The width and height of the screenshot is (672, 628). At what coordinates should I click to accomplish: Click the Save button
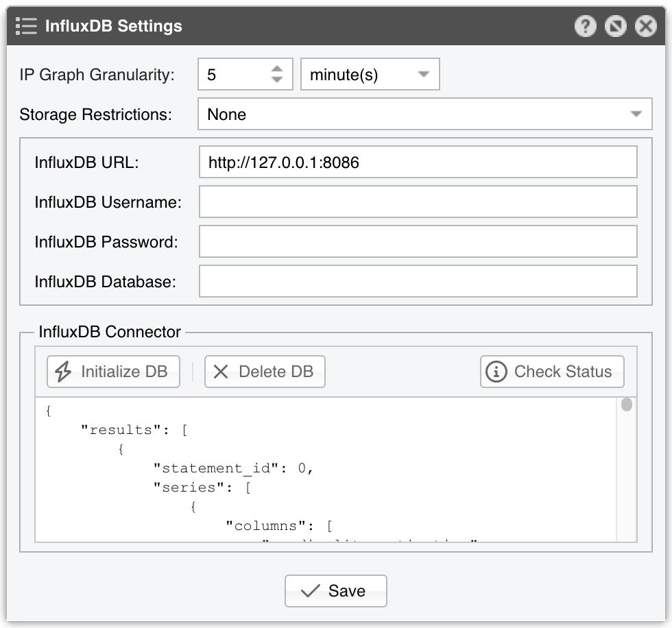click(x=336, y=591)
